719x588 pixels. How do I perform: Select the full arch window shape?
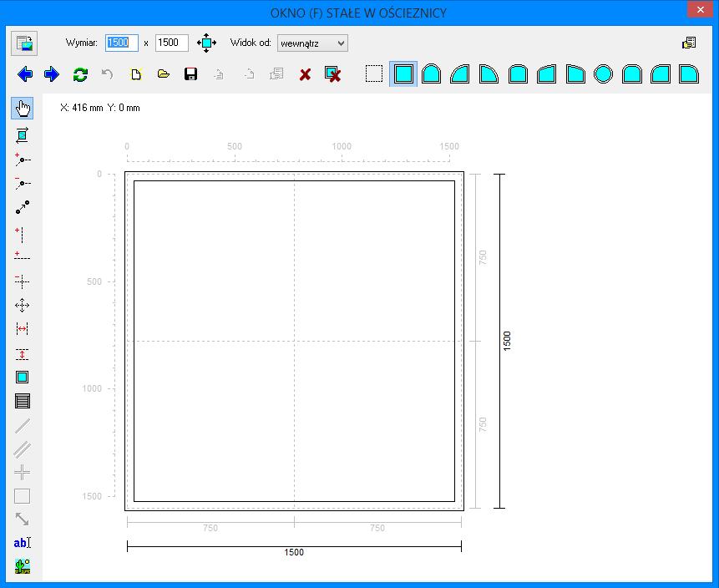point(432,73)
